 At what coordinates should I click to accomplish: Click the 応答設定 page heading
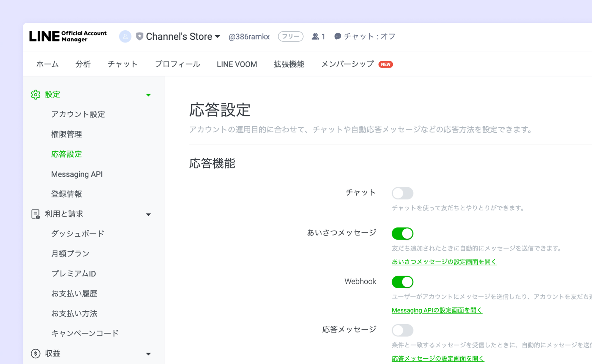point(220,110)
